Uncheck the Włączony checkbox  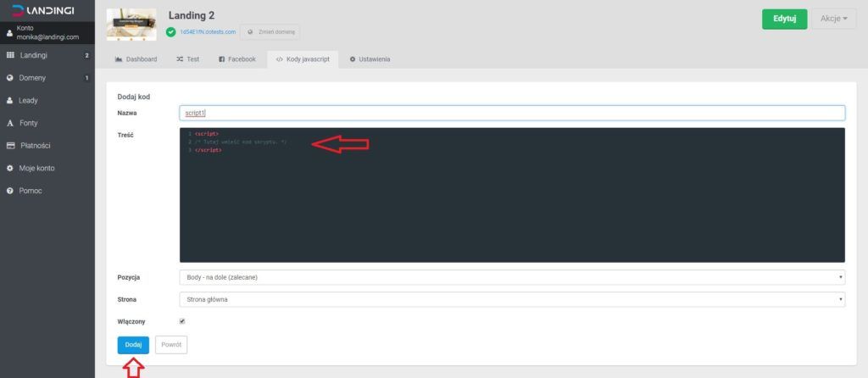tap(182, 321)
